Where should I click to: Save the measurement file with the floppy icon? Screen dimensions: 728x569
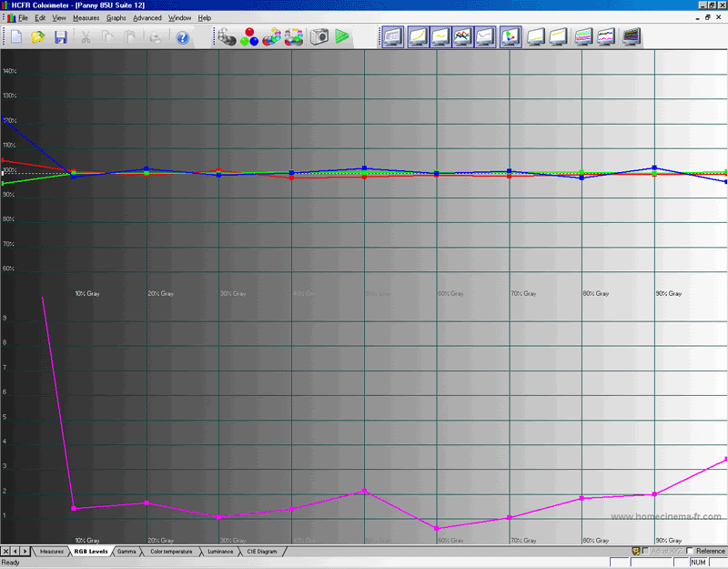pyautogui.click(x=61, y=36)
